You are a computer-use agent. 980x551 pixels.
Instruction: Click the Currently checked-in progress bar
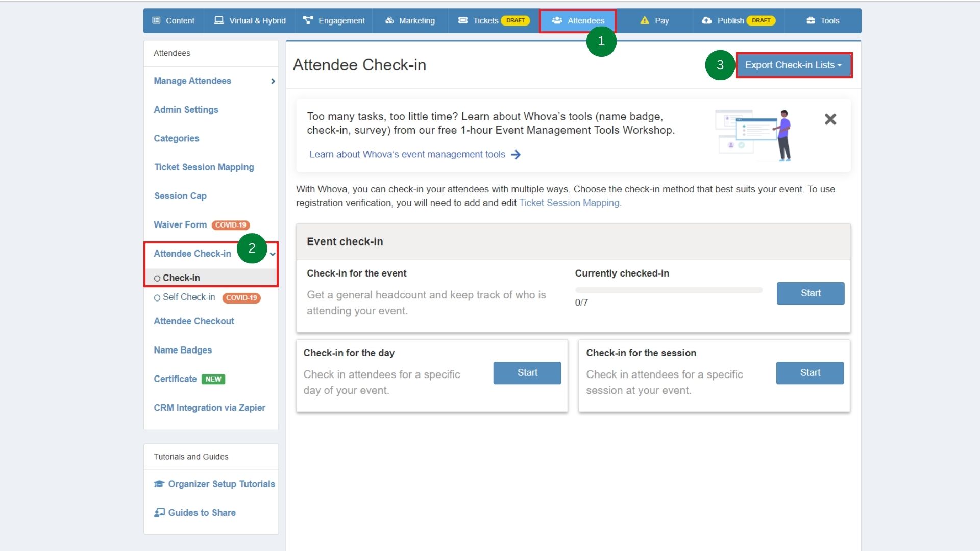(x=669, y=290)
